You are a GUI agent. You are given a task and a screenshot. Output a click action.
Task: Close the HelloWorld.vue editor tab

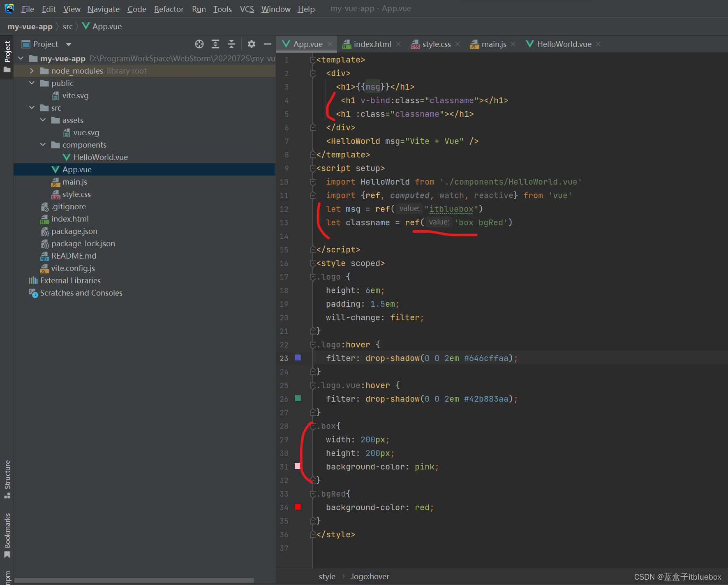click(x=598, y=44)
